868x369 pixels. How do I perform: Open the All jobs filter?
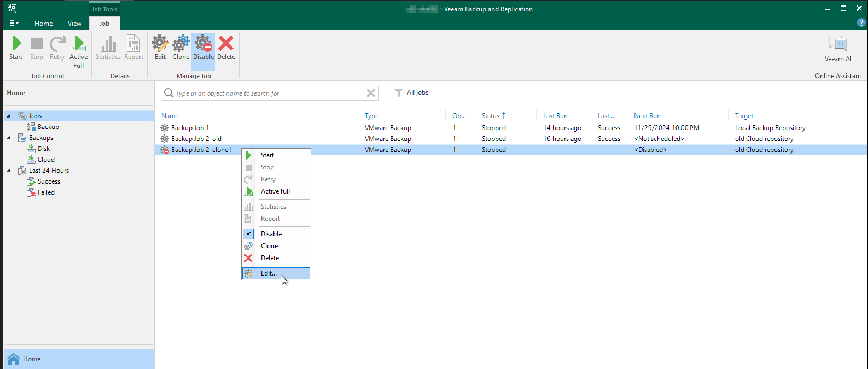(x=412, y=92)
